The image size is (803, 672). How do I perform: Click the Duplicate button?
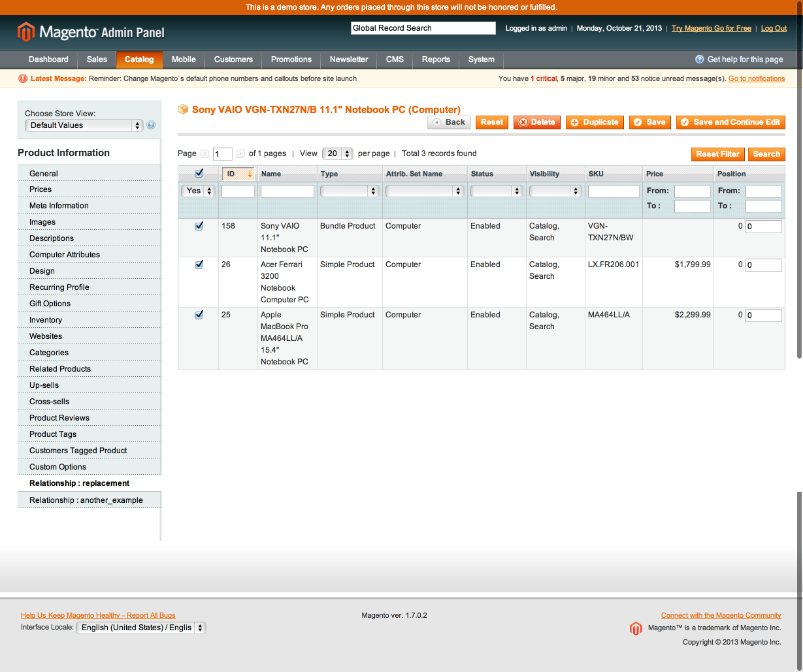pos(595,122)
